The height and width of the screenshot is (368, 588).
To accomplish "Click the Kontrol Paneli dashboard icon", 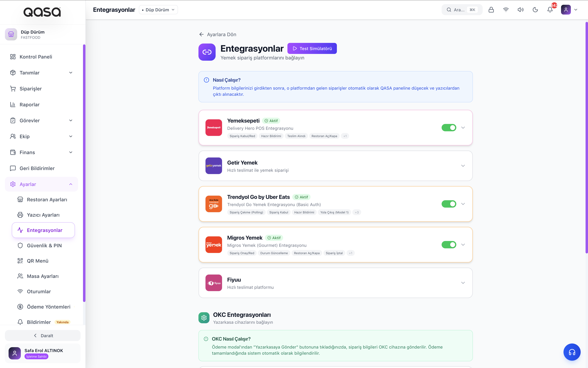I will (x=13, y=57).
